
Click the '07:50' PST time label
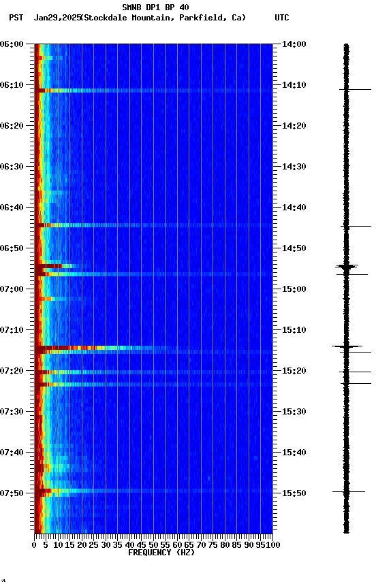coord(12,493)
